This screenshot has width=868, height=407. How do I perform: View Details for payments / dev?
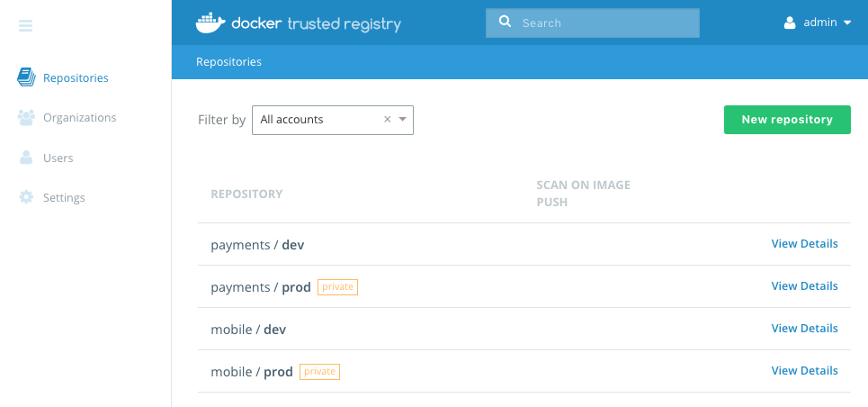click(x=804, y=244)
